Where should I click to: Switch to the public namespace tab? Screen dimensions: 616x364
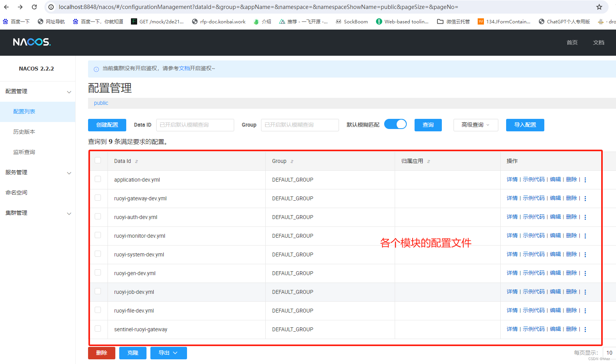point(101,103)
